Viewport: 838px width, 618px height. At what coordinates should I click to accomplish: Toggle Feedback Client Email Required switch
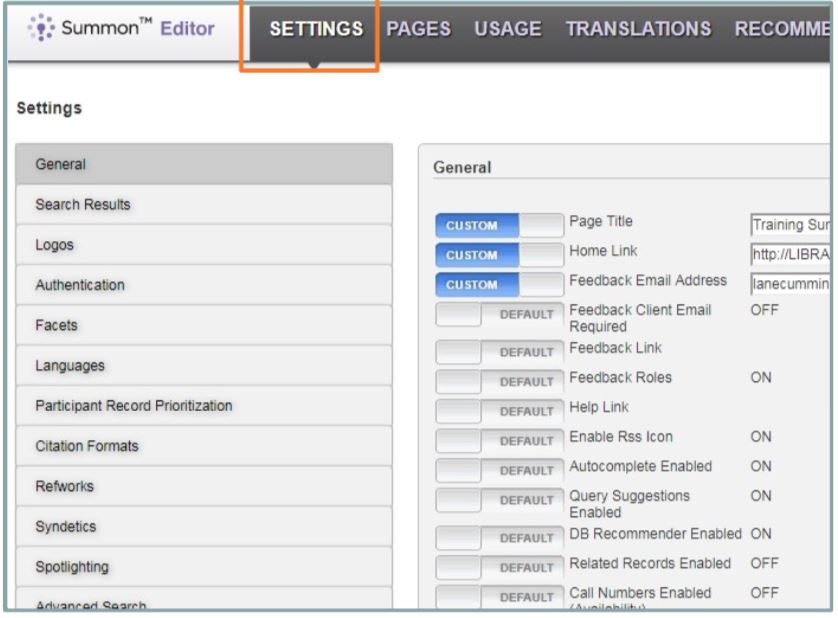pos(499,314)
